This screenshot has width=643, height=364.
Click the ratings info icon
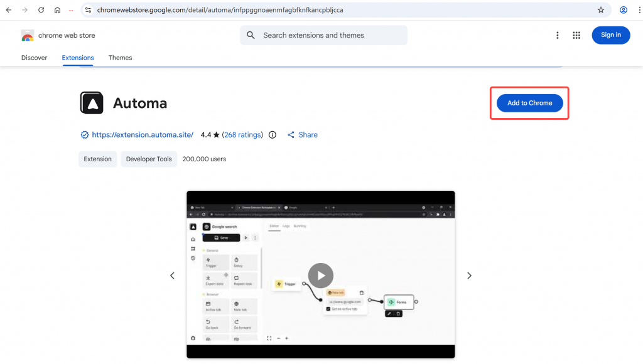(x=273, y=135)
